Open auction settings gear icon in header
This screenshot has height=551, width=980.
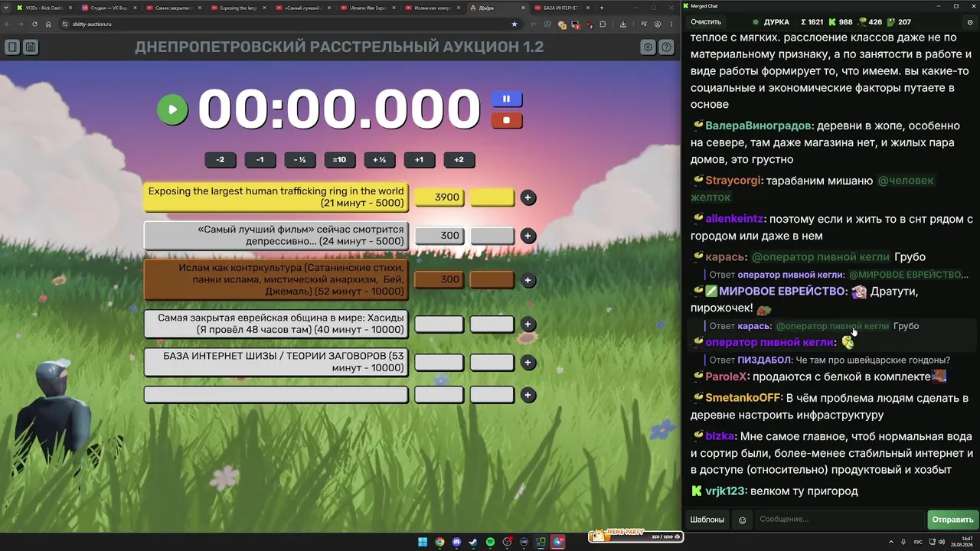648,47
